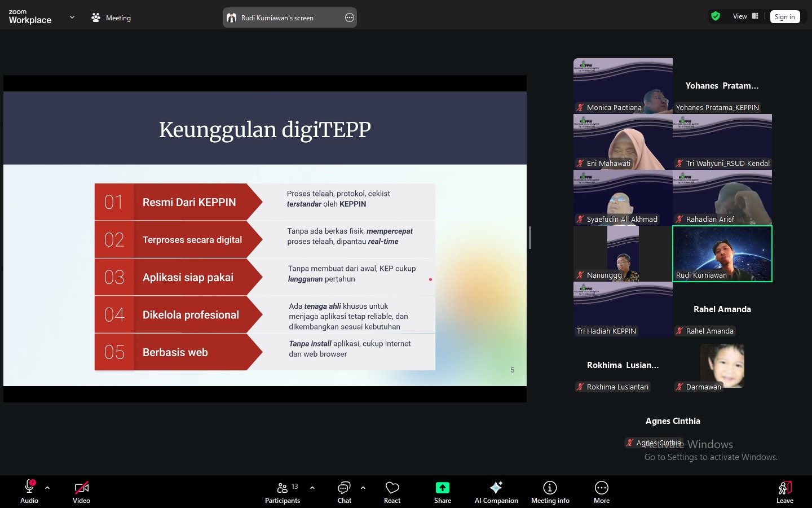Open the Meeting tab at top
The image size is (812, 508).
[111, 17]
